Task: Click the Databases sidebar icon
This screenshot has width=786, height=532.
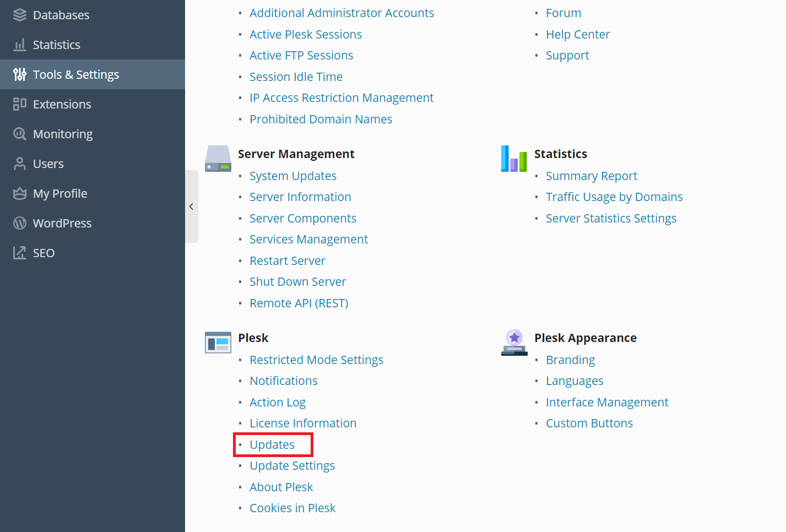Action: [x=20, y=15]
